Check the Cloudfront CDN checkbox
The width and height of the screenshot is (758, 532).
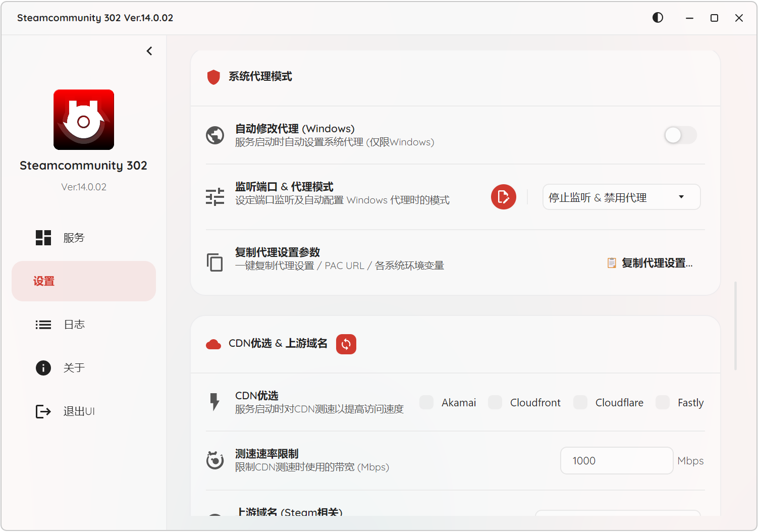point(495,402)
